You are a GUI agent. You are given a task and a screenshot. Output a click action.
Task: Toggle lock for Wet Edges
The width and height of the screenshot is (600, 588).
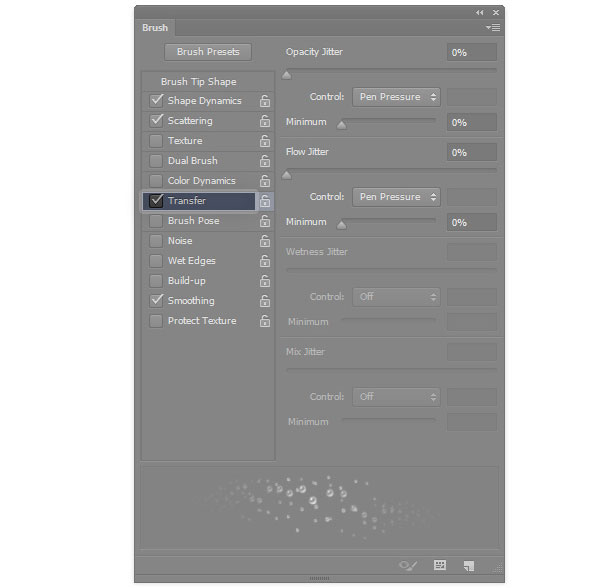[265, 261]
